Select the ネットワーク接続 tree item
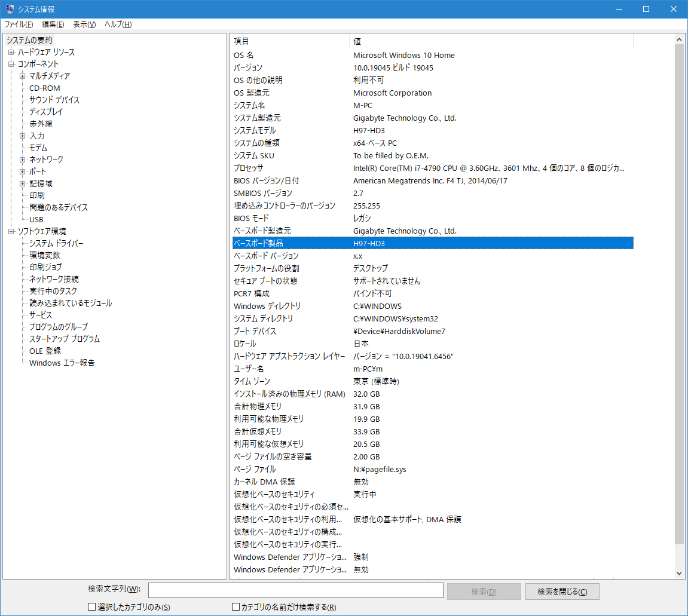 (54, 279)
